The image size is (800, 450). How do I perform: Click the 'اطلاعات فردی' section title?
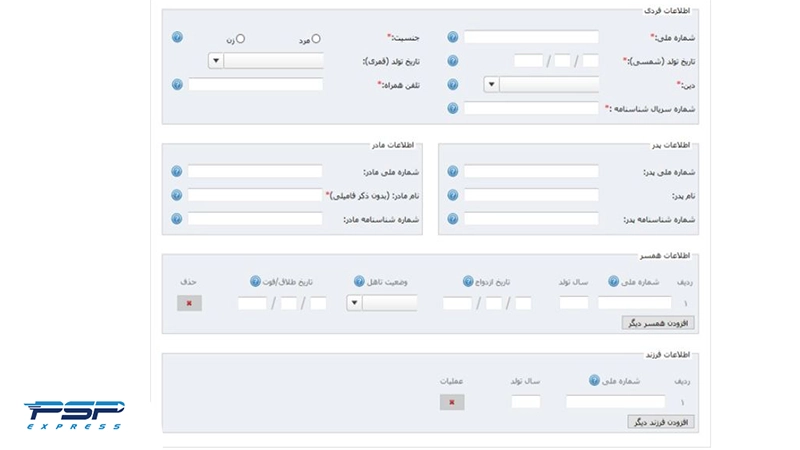[666, 11]
